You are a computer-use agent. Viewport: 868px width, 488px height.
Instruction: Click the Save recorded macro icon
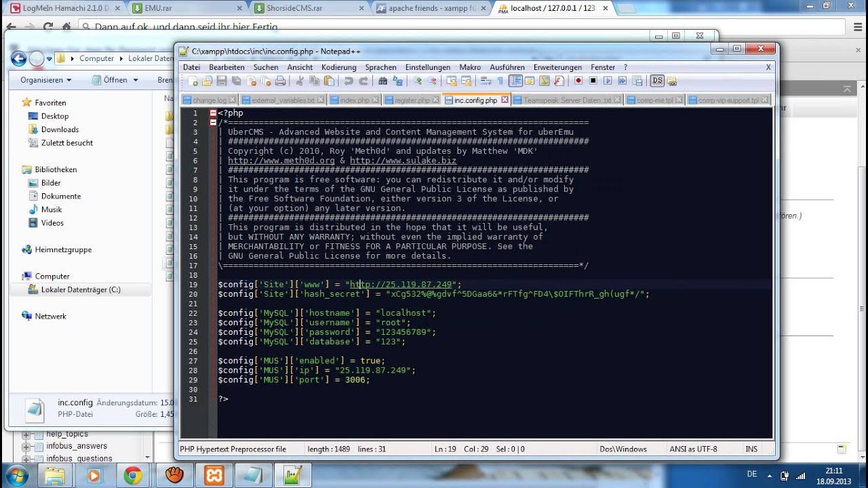637,81
